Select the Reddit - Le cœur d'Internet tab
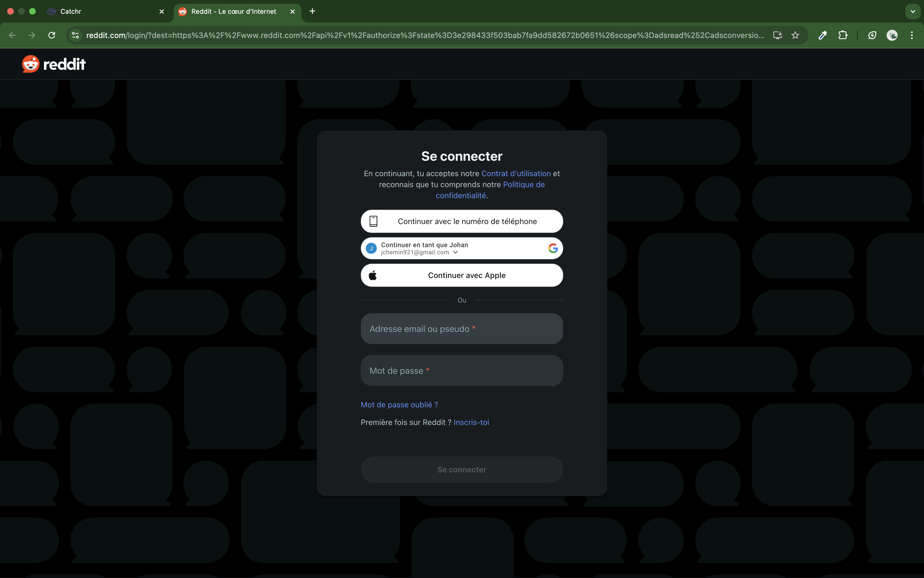 point(238,12)
